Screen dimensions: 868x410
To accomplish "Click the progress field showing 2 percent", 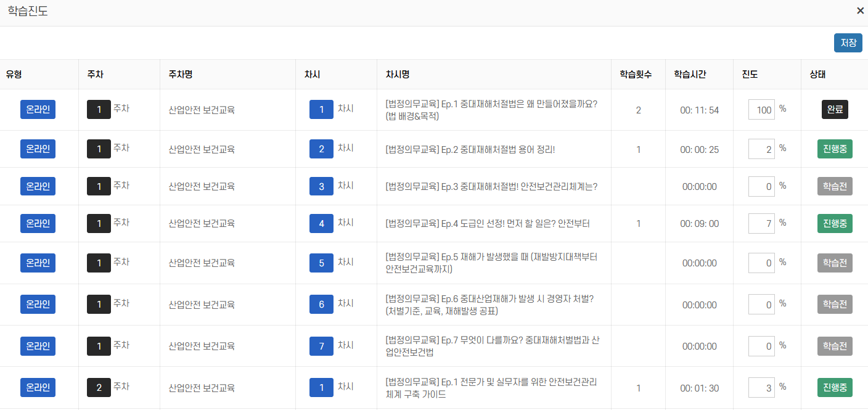I will pos(761,149).
